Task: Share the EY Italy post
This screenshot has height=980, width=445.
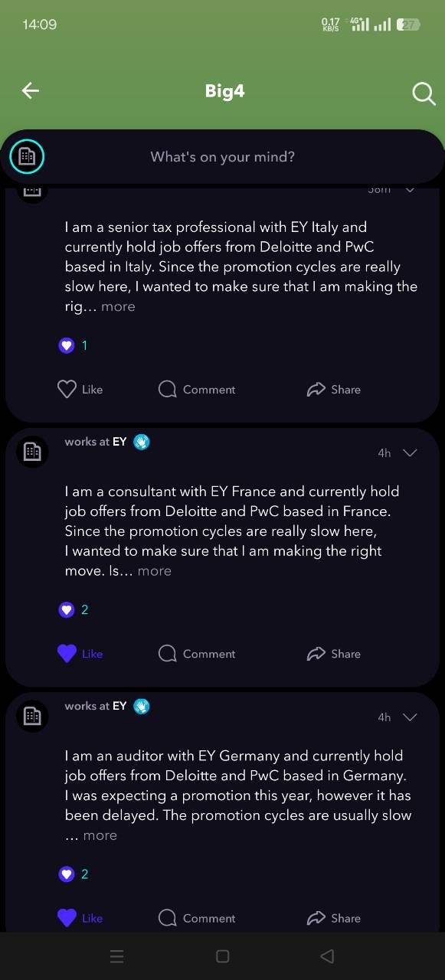Action: coord(334,389)
